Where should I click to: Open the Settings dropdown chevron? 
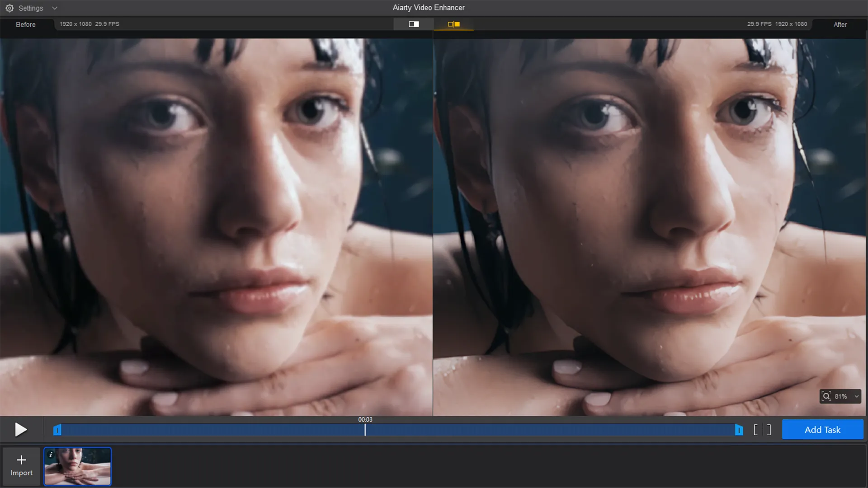pyautogui.click(x=54, y=8)
